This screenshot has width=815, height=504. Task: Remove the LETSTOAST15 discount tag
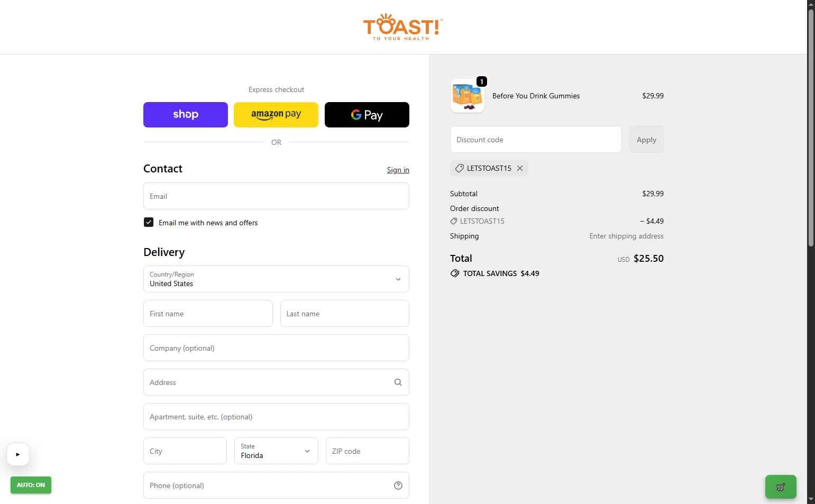tap(520, 168)
